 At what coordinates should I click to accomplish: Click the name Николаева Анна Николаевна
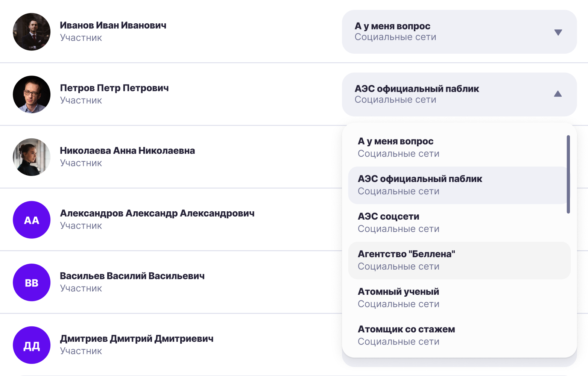[128, 151]
